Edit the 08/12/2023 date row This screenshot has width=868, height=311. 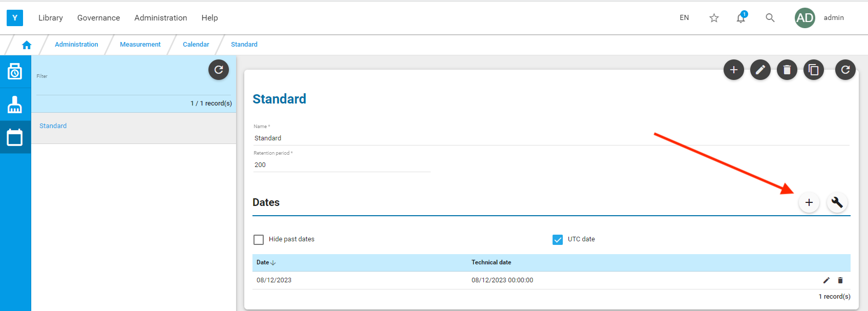coord(826,280)
